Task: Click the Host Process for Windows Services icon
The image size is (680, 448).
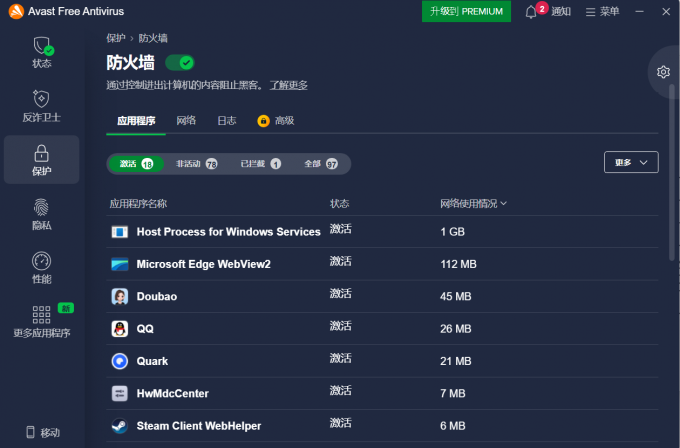Action: pos(120,232)
